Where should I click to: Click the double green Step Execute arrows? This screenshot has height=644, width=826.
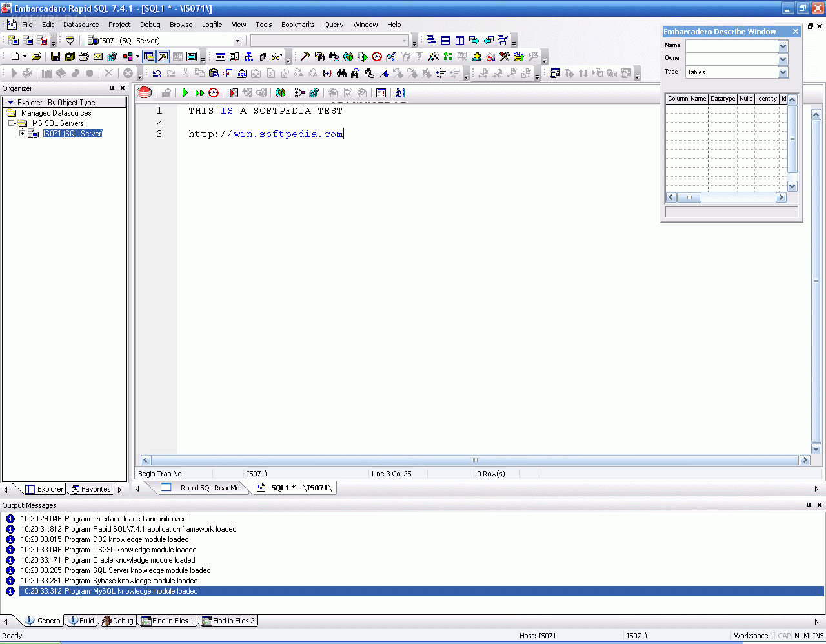pyautogui.click(x=199, y=93)
